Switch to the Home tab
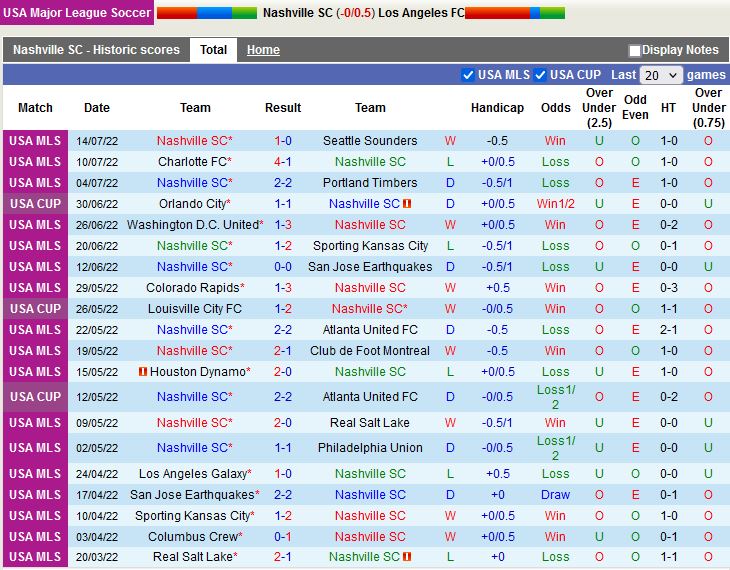730x570 pixels. pyautogui.click(x=263, y=50)
